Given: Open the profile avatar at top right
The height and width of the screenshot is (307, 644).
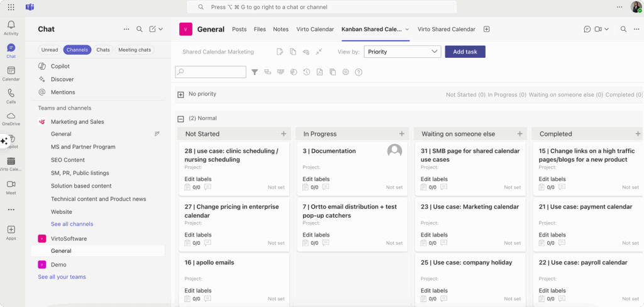Looking at the screenshot, I should [x=636, y=7].
